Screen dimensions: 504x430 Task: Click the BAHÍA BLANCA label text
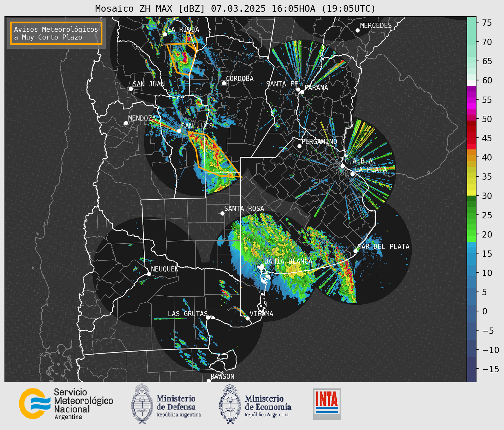288,261
